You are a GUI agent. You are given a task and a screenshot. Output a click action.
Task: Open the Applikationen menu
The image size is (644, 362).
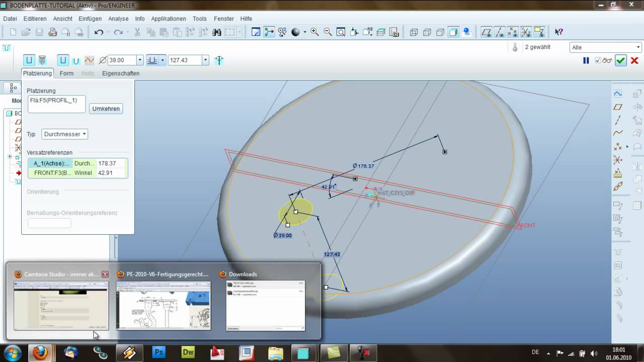pyautogui.click(x=169, y=19)
